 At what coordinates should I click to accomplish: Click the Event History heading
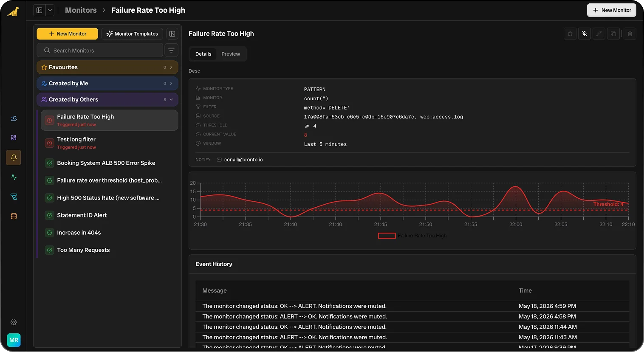(214, 264)
